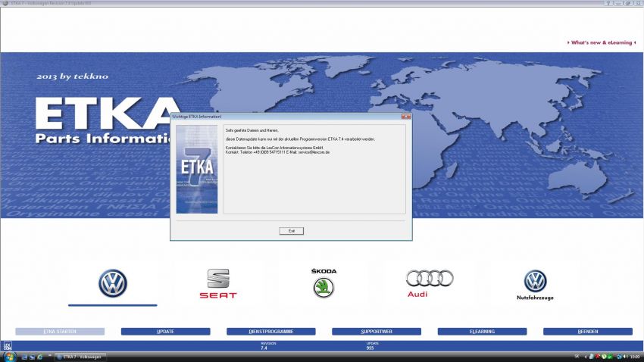Click the green checkmark tray icon
This screenshot has height=362, width=644.
tap(611, 357)
